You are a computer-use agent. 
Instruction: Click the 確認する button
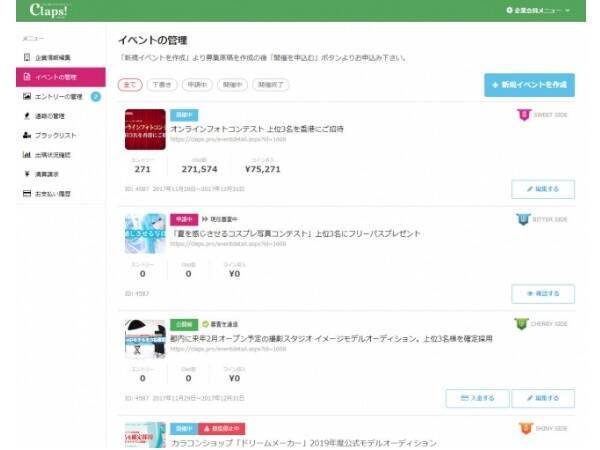pos(543,293)
